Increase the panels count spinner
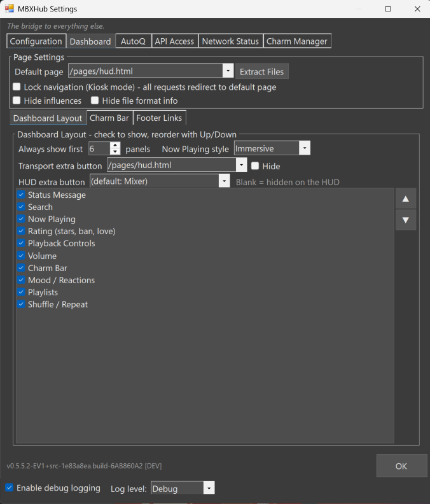 coord(115,145)
